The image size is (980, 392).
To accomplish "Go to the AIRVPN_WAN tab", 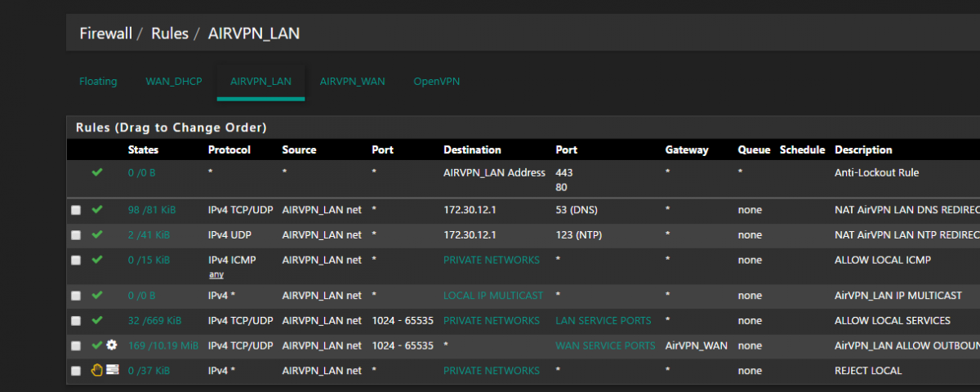I will click(x=352, y=82).
